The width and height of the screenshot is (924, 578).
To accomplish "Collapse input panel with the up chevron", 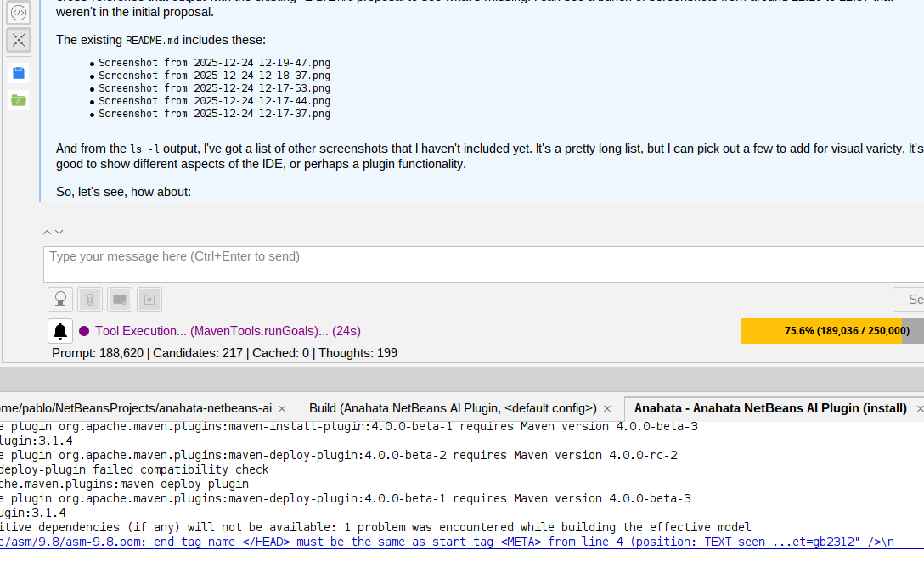I will pyautogui.click(x=48, y=232).
